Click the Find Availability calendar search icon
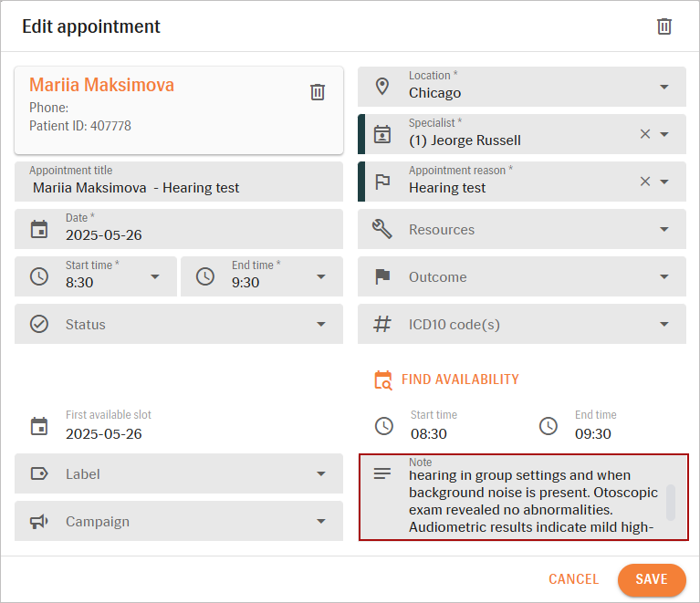This screenshot has height=603, width=700. (x=383, y=379)
